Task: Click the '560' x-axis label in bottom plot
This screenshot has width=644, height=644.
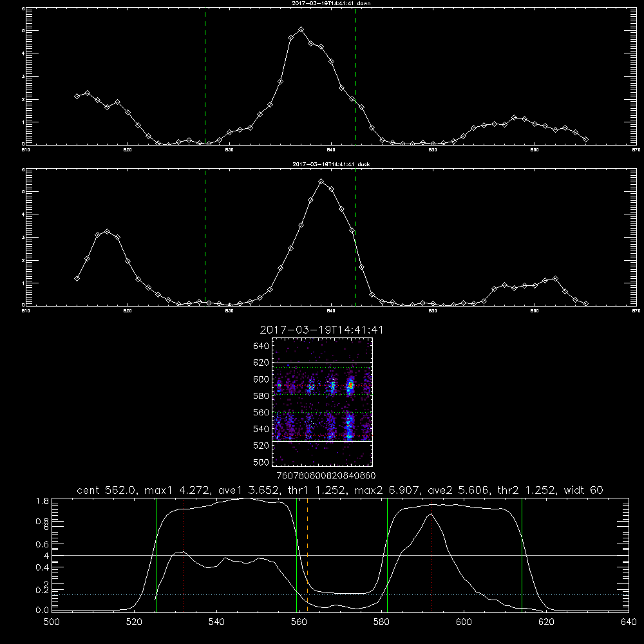Action: (x=299, y=622)
